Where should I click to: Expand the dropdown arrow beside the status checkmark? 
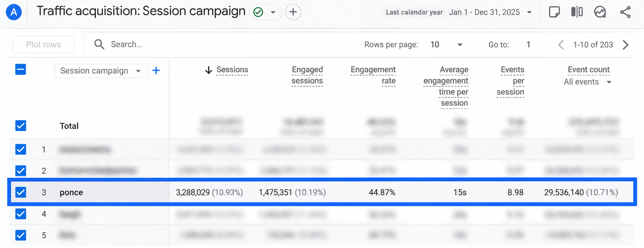(x=273, y=12)
